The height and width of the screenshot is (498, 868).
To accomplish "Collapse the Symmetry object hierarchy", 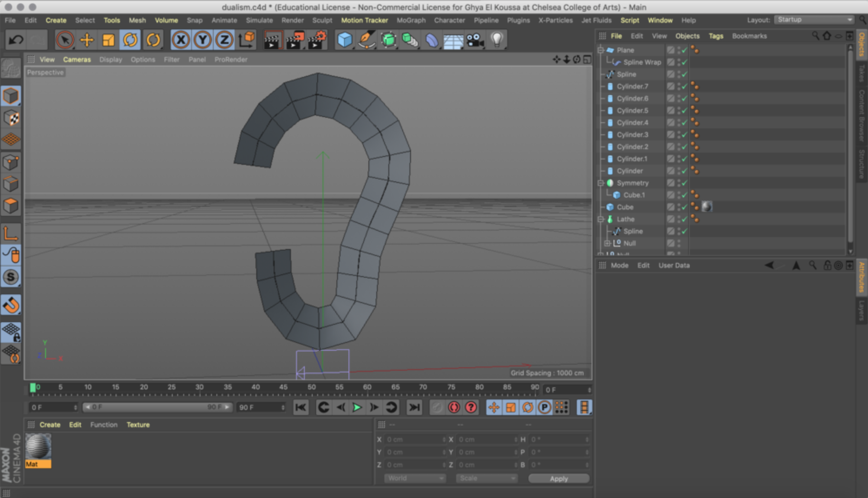I will (x=600, y=183).
